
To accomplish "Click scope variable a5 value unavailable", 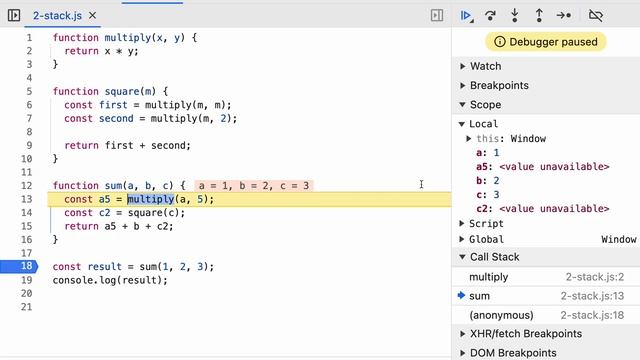I will (542, 167).
